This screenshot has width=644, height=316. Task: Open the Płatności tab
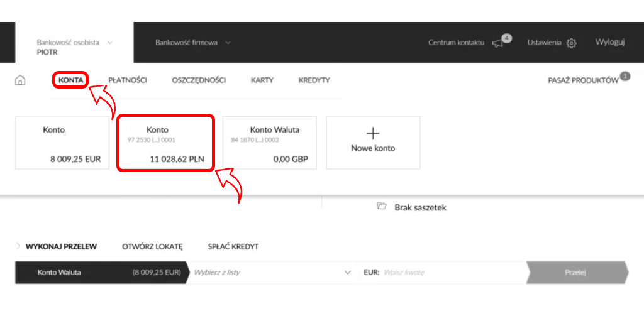tap(128, 80)
